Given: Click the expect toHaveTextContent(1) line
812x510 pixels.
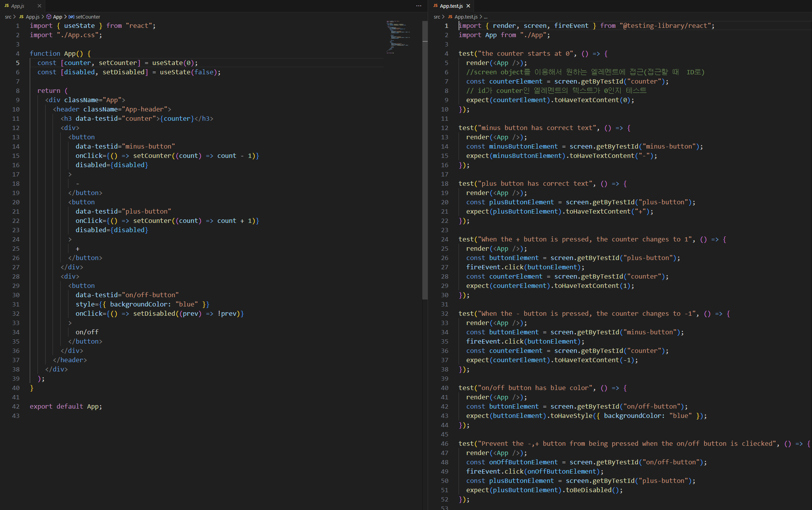Looking at the screenshot, I should coord(550,286).
